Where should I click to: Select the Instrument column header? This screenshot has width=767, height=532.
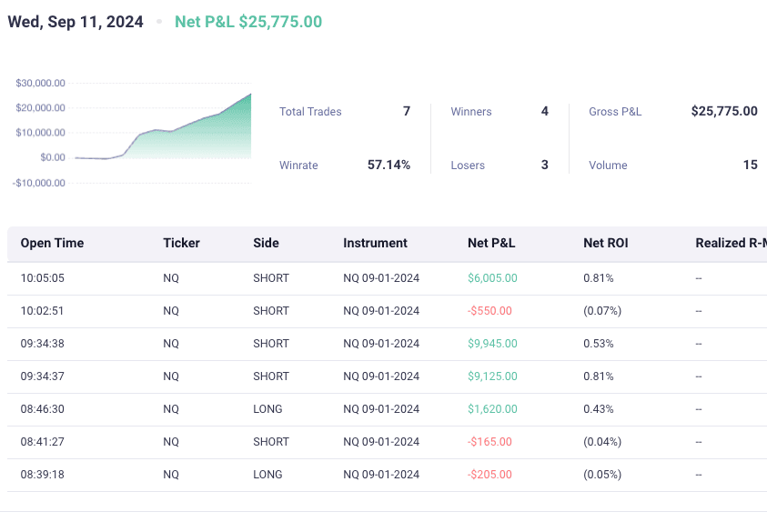point(375,243)
